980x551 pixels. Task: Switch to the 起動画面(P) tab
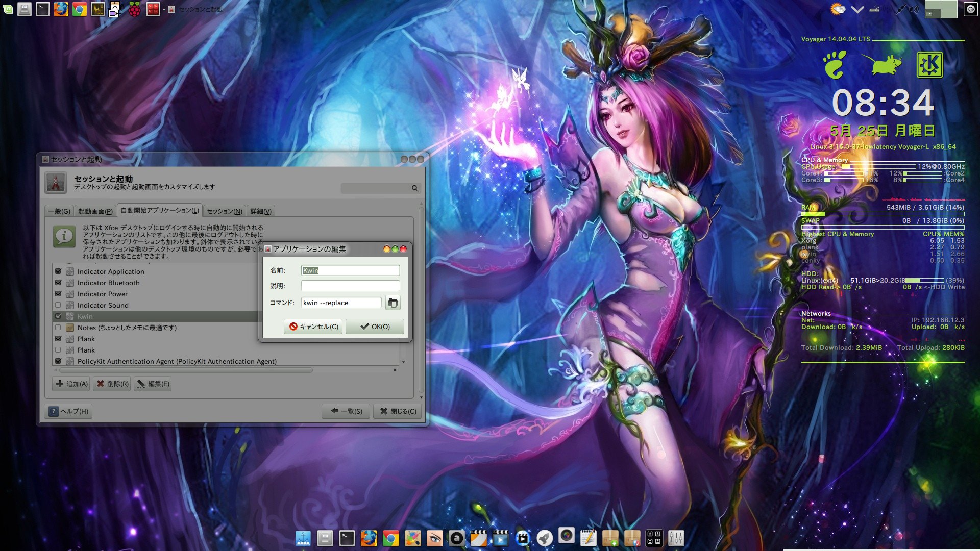(x=95, y=211)
